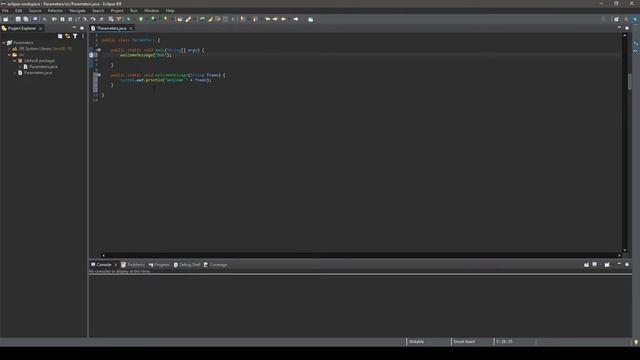Screen dimensions: 640x360
Task: Click the Coverage launch toolbar icon
Action: (153, 19)
